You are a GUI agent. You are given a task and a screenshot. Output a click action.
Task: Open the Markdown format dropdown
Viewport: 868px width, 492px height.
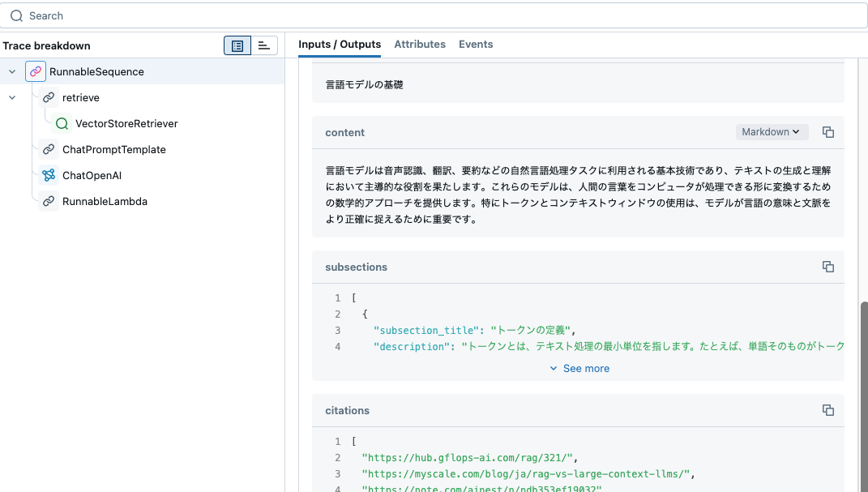(772, 131)
